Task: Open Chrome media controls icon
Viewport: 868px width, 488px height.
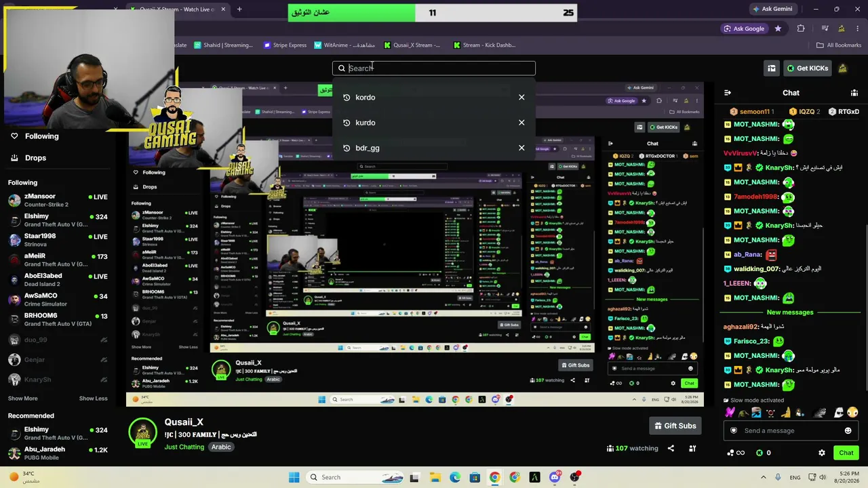Action: (825, 28)
